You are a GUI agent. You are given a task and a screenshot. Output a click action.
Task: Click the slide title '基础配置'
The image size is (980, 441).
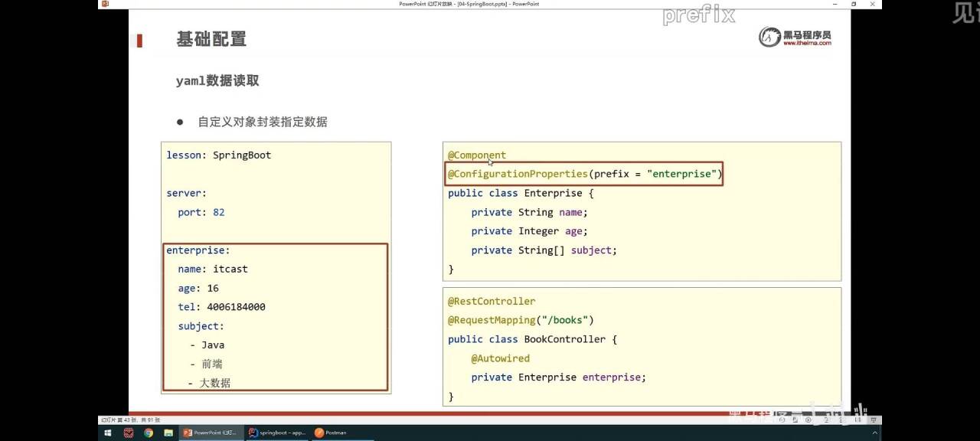(x=211, y=39)
